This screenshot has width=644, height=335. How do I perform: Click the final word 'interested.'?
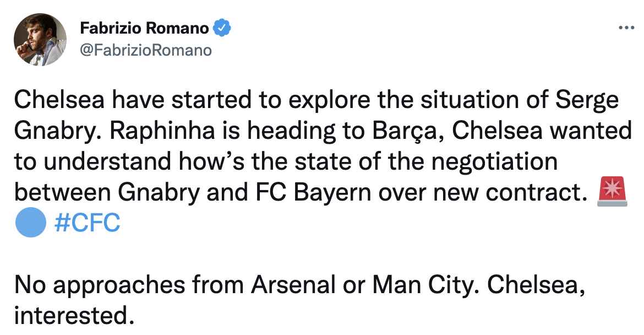(x=74, y=316)
